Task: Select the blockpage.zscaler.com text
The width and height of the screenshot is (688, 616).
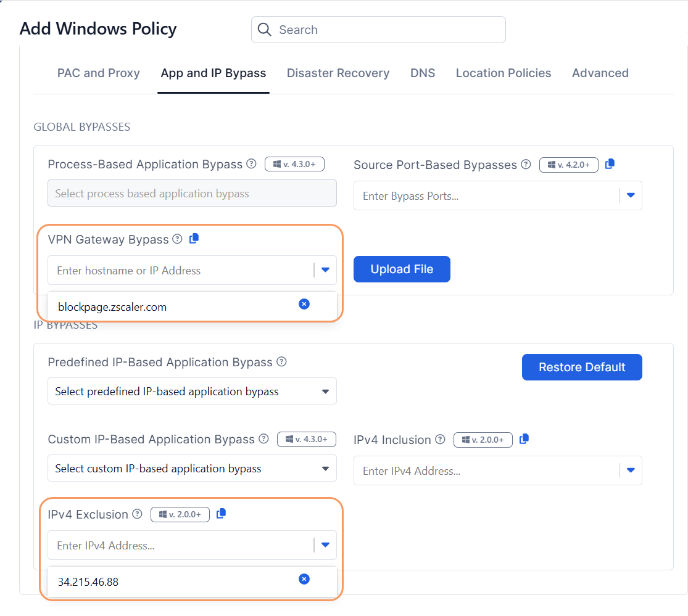Action: coord(112,307)
